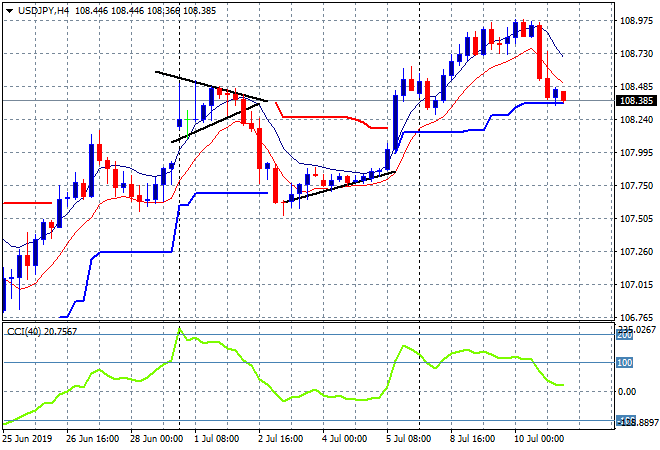This screenshot has width=660, height=450.
Task: Click the 26 Jun 16:00 time label
Action: pos(93,439)
